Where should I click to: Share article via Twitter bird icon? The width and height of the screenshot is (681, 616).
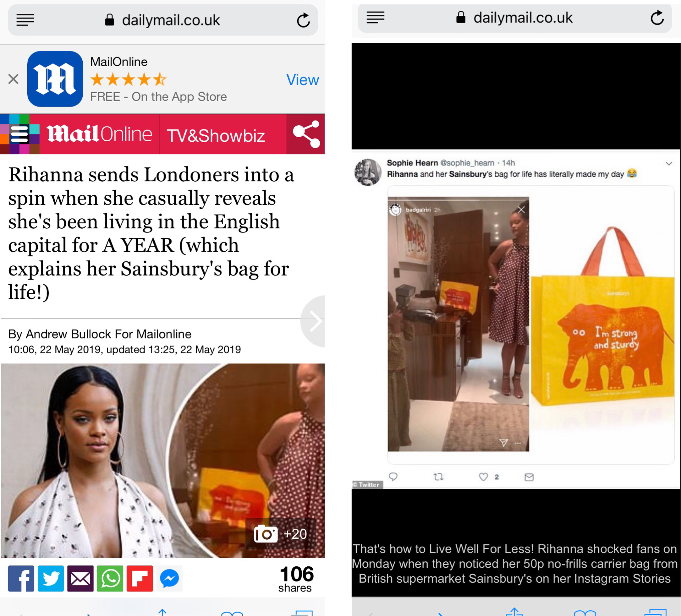pyautogui.click(x=51, y=578)
